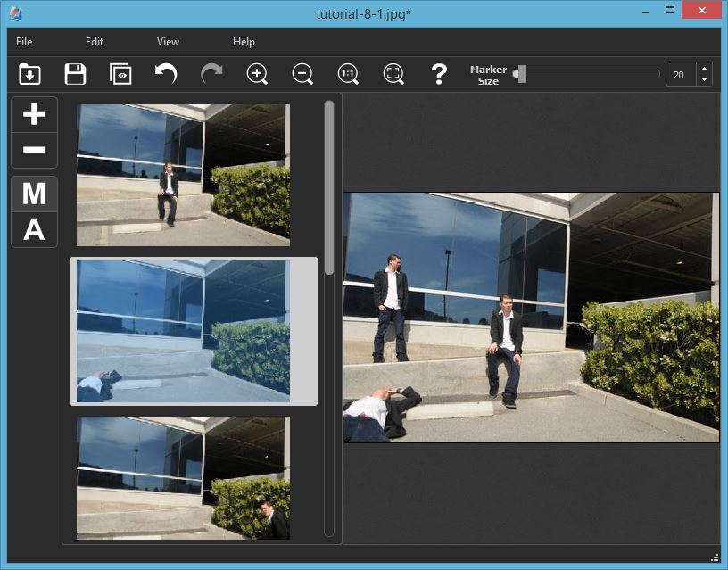
Task: Enable Automatic mode with the A button
Action: 34,229
